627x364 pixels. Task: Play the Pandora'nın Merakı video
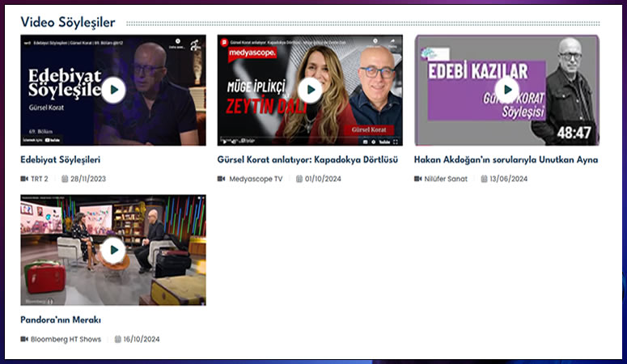[113, 250]
